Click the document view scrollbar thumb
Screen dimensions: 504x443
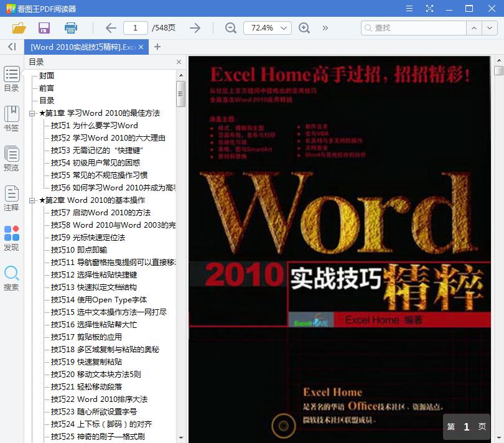[498, 70]
